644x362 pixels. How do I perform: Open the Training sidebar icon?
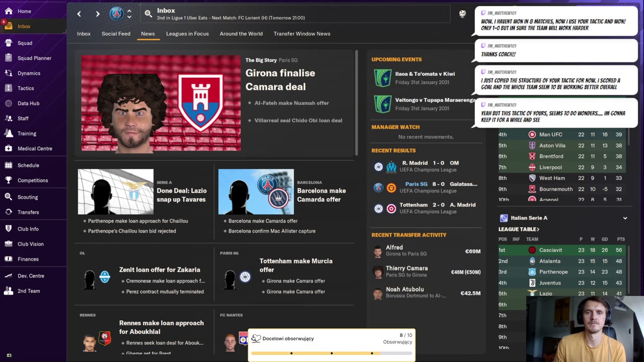[9, 134]
